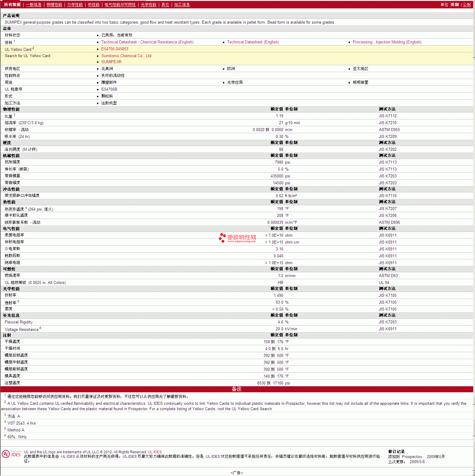Click refractive index value 1.490
475x476 pixels.
[278, 296]
